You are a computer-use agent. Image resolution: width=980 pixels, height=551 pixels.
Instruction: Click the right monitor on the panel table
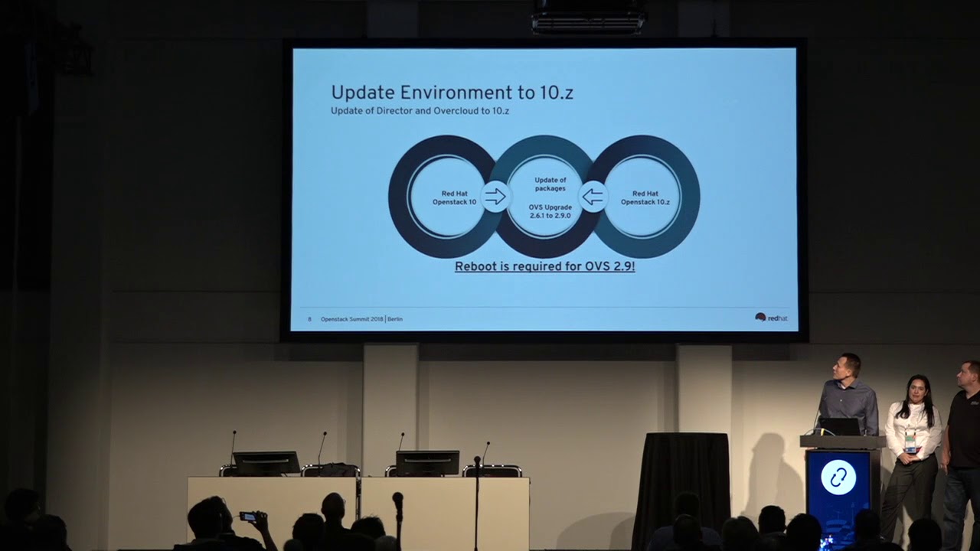(x=427, y=463)
